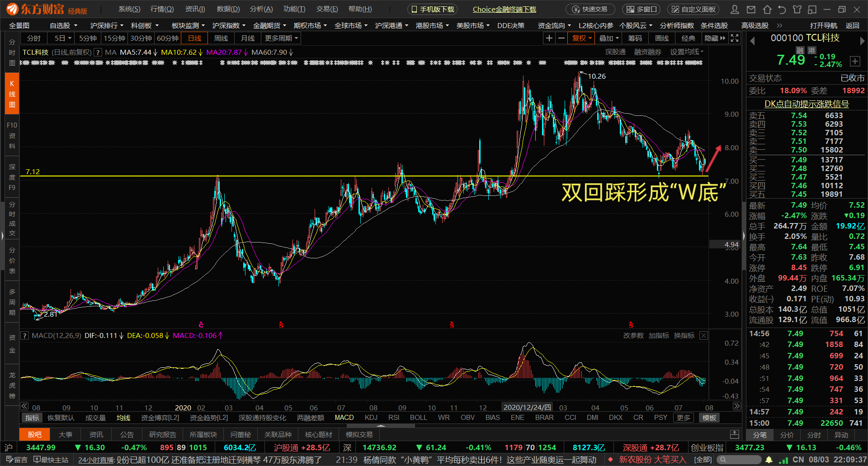The width and height of the screenshot is (868, 466).
Task: Go to the home page icon
Action: pyautogui.click(x=767, y=10)
